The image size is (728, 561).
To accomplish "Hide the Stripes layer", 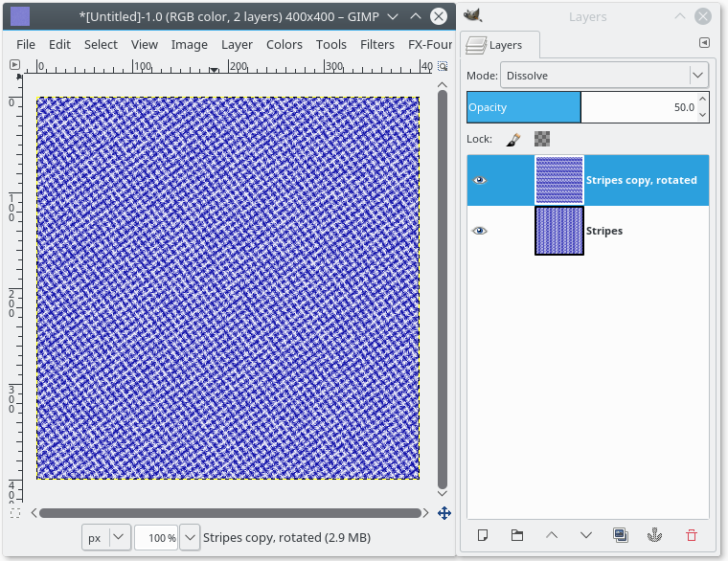I will pyautogui.click(x=480, y=231).
